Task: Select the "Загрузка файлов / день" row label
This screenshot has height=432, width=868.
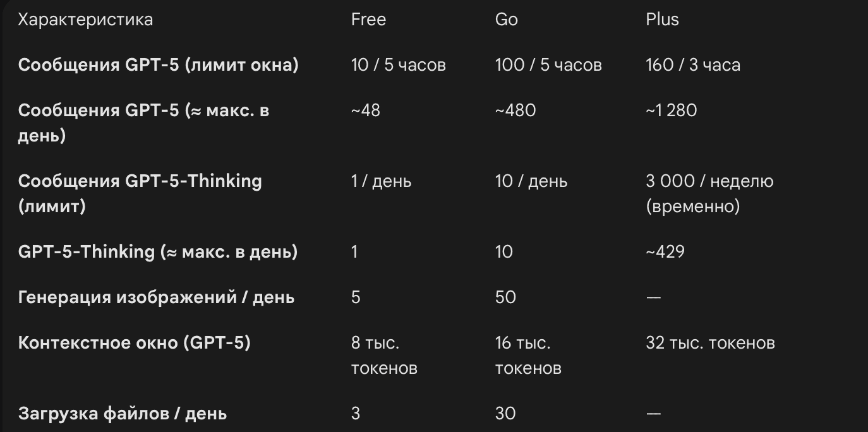Action: (x=123, y=414)
